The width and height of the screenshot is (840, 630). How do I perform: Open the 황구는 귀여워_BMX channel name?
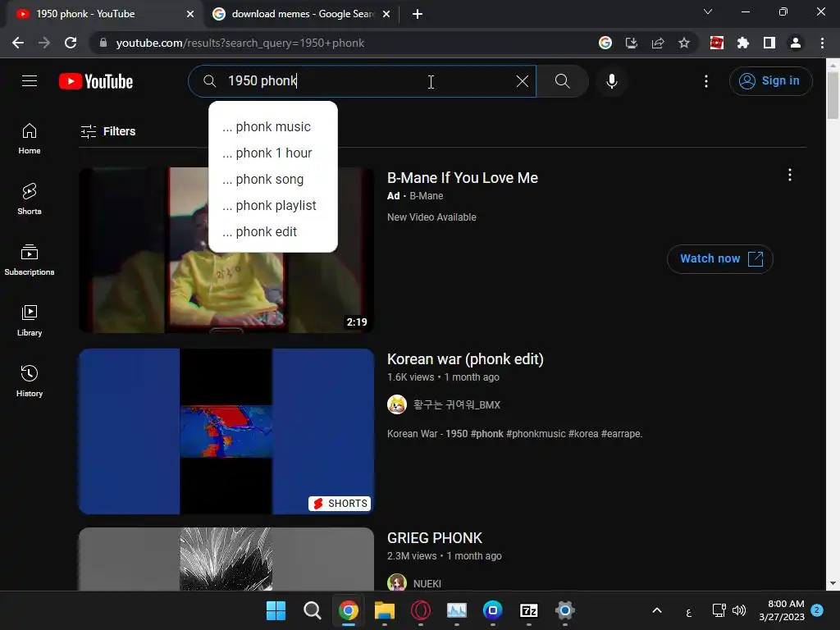456,405
